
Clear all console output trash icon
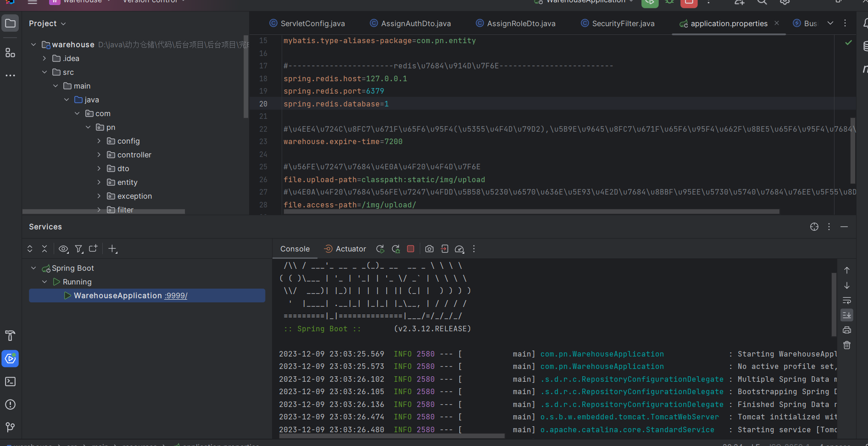coord(847,345)
